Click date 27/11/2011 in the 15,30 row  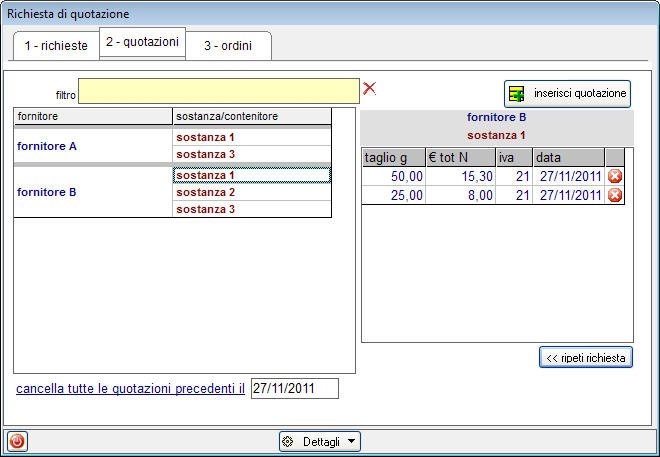pos(569,176)
